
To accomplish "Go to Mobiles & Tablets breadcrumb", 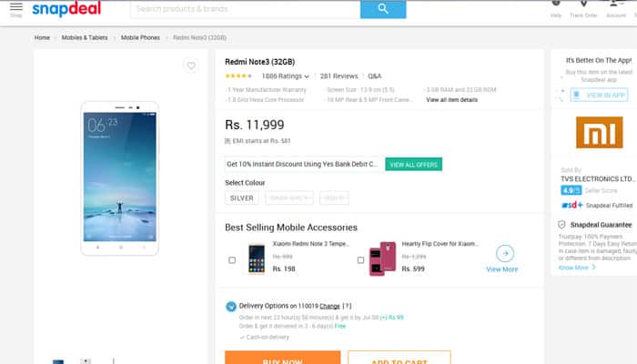I will (x=85, y=37).
